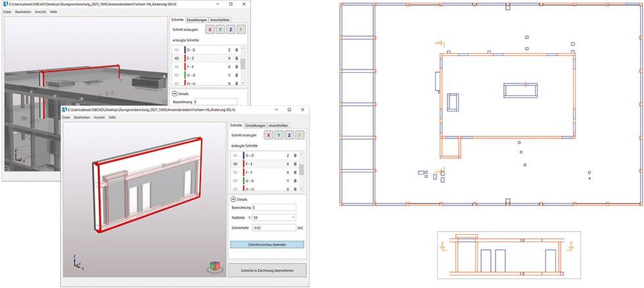644x288 pixels.
Task: Collapse the Details expander in back window
Action: (174, 93)
